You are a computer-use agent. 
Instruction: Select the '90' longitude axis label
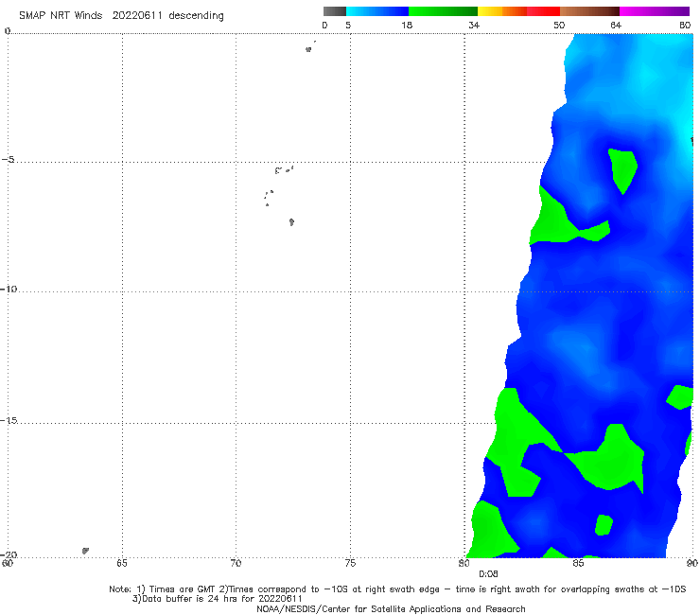pos(692,563)
